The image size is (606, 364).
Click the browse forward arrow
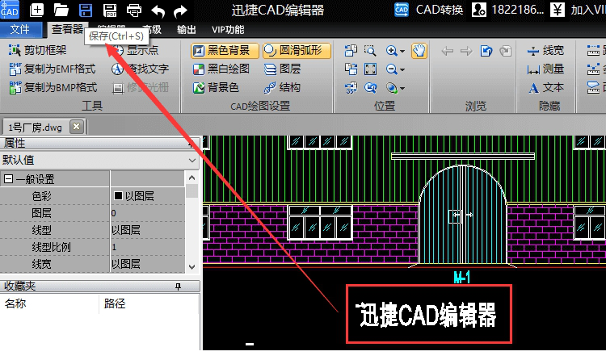466,51
